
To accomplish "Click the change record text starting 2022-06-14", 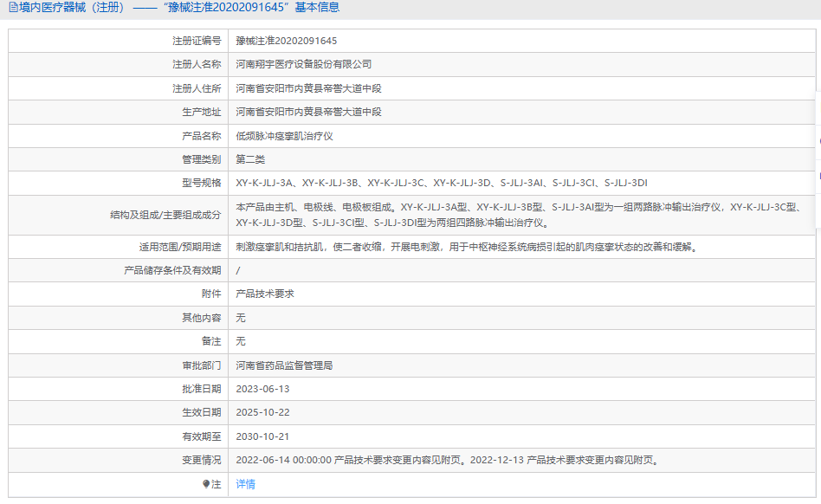I will pyautogui.click(x=448, y=460).
